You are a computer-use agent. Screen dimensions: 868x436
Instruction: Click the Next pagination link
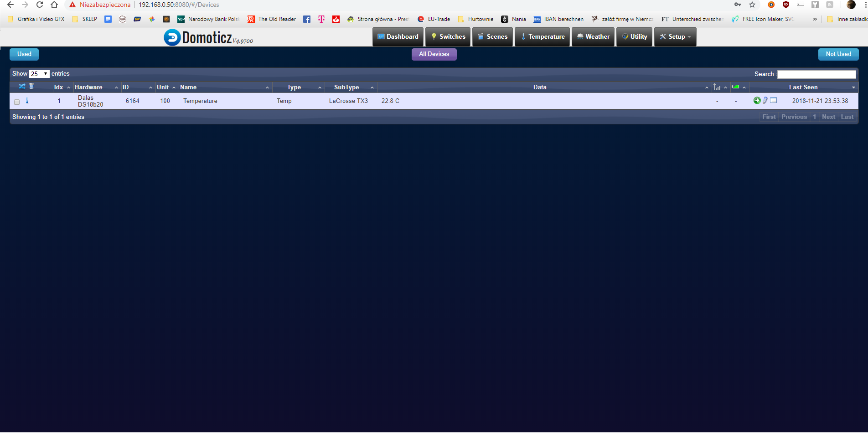pyautogui.click(x=828, y=117)
